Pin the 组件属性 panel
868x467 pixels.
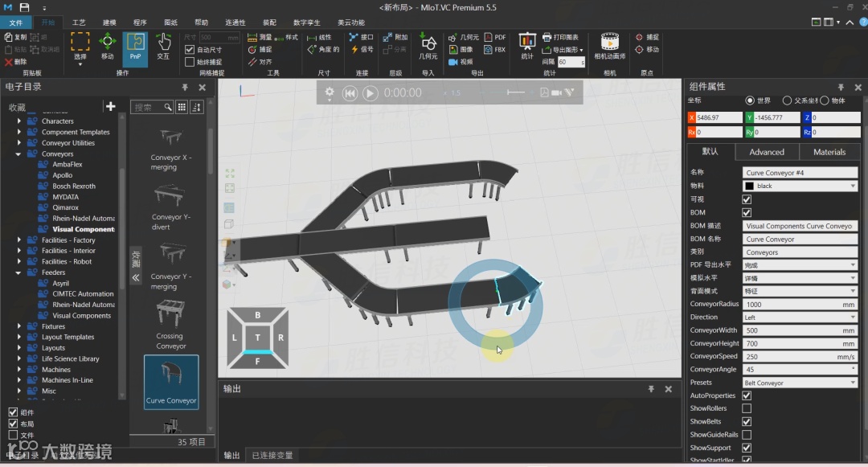[x=841, y=88]
